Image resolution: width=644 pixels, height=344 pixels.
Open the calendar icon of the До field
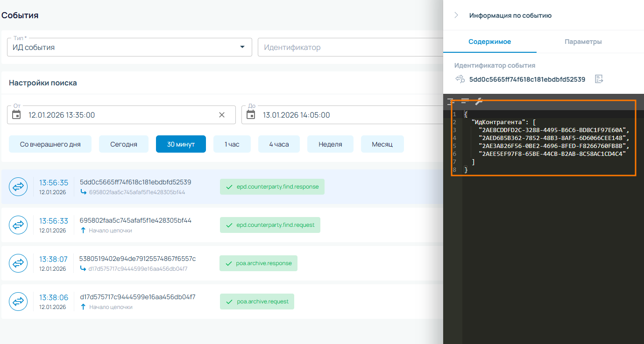point(251,115)
